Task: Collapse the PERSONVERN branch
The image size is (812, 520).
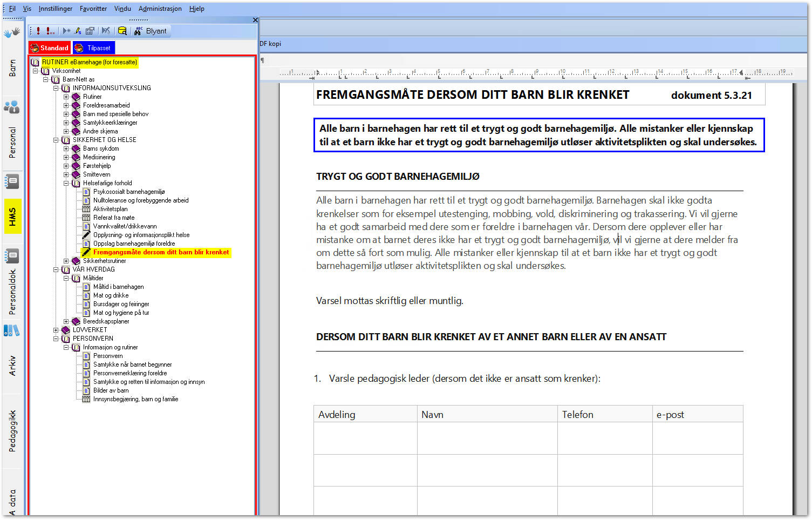Action: coord(56,339)
